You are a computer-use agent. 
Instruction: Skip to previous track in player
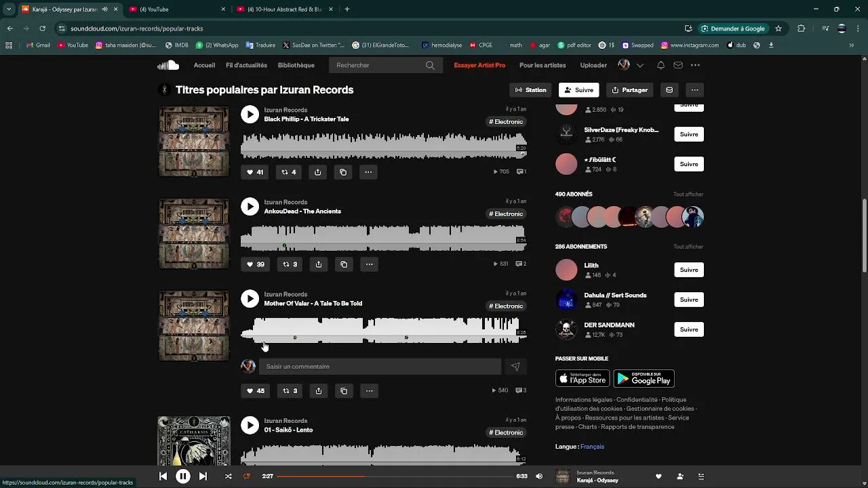click(x=163, y=476)
